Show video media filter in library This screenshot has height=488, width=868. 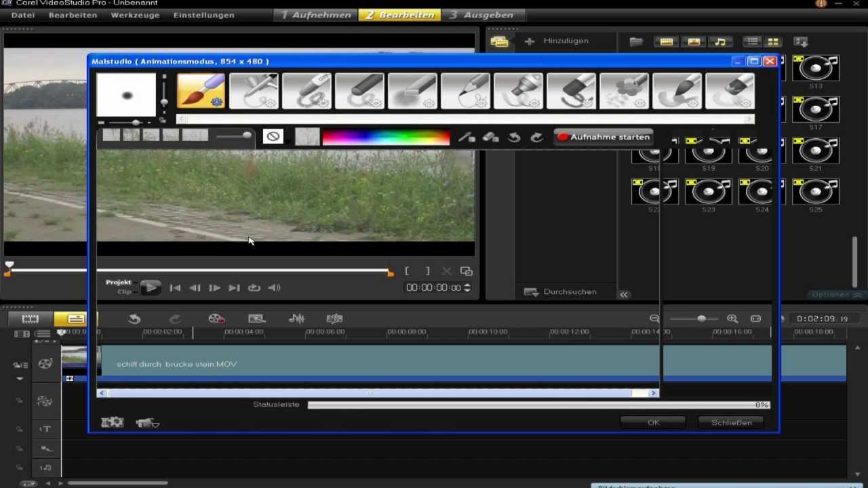point(667,42)
